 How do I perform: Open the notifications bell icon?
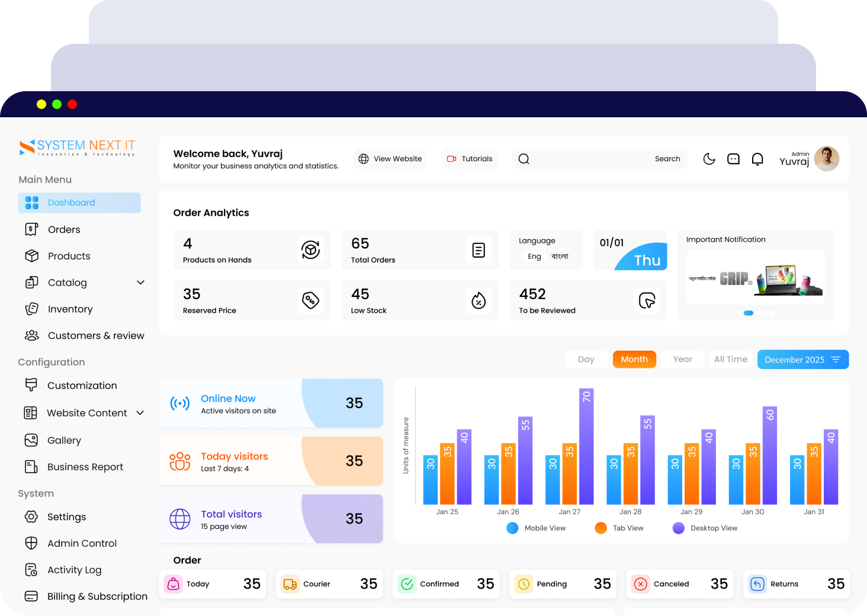(757, 159)
